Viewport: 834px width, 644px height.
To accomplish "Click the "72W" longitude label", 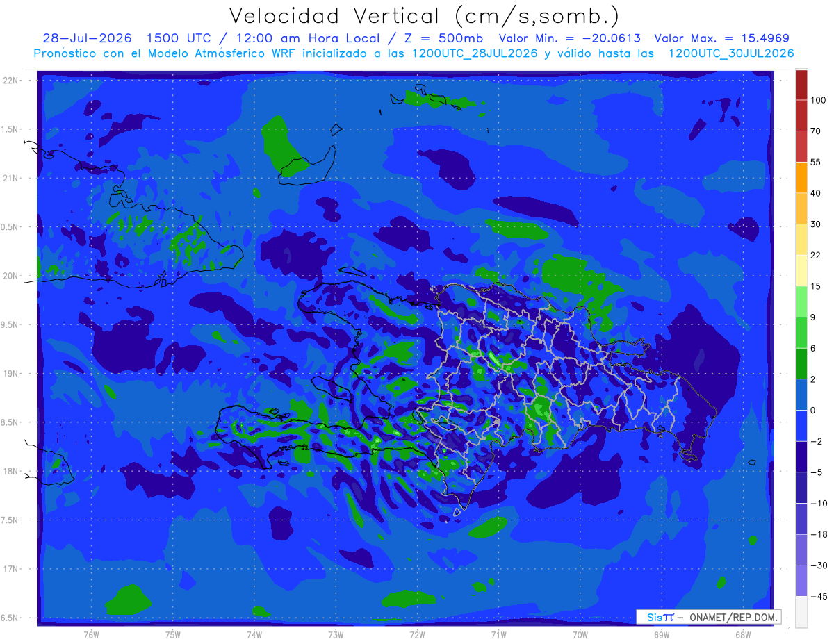I will click(x=417, y=635).
